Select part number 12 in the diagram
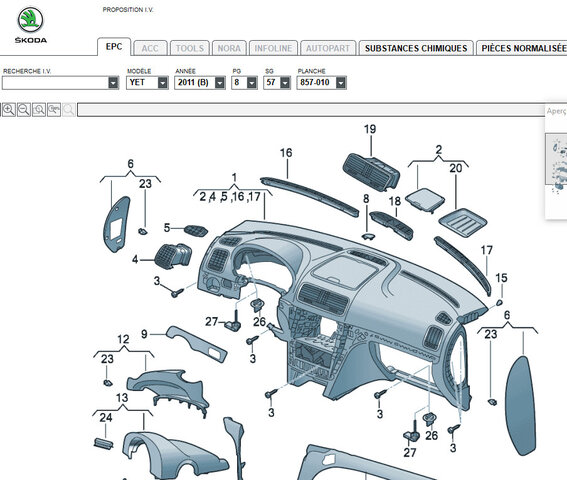The image size is (567, 480). (x=123, y=339)
